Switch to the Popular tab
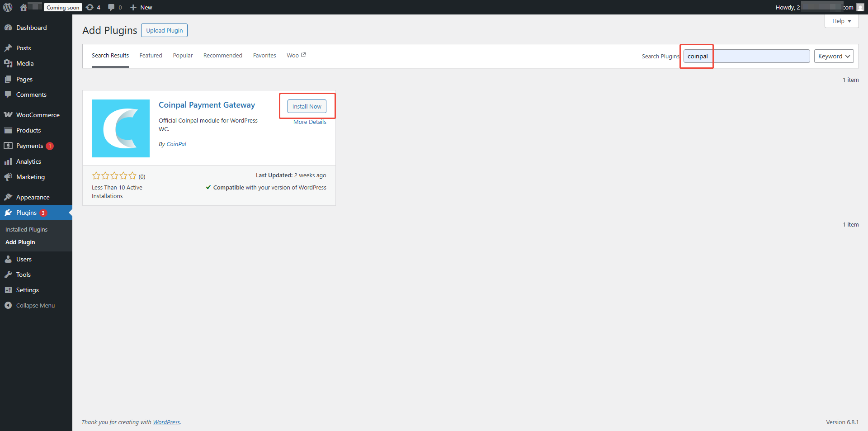The width and height of the screenshot is (868, 431). click(x=183, y=56)
